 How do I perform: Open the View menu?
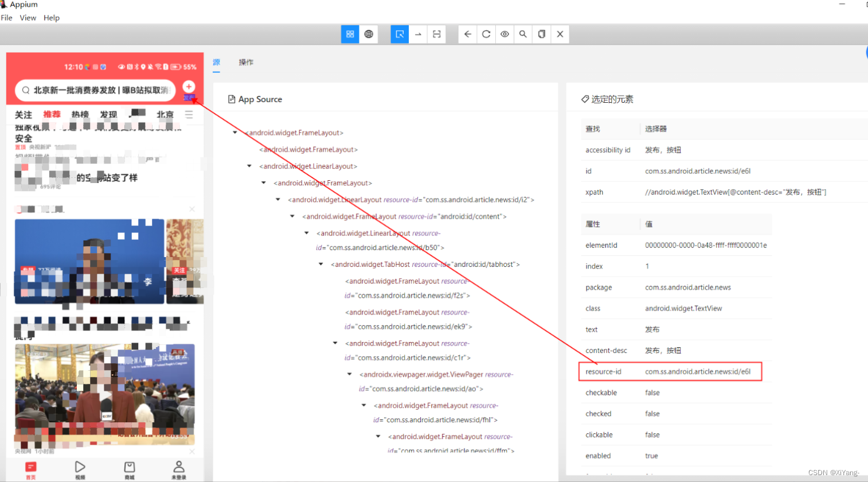[28, 18]
